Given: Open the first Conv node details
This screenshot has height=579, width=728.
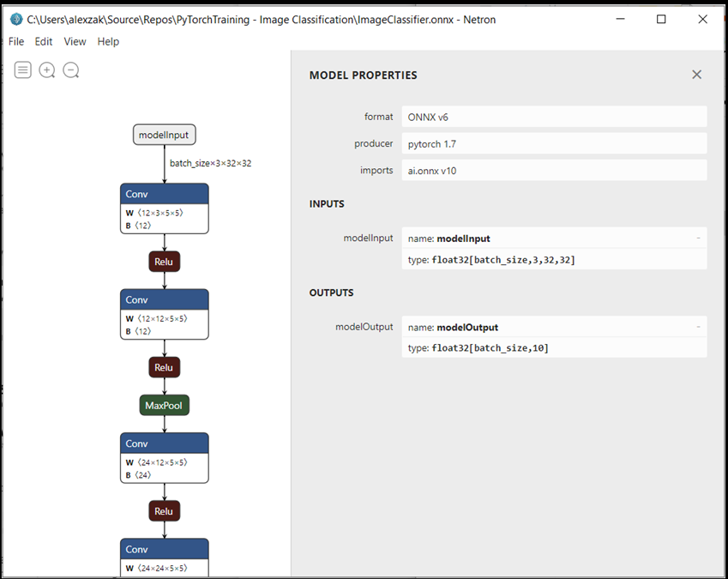Looking at the screenshot, I should click(164, 194).
